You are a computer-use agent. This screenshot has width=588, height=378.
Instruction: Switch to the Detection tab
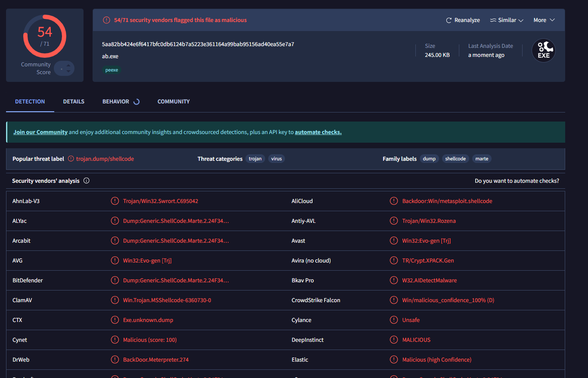coord(30,102)
